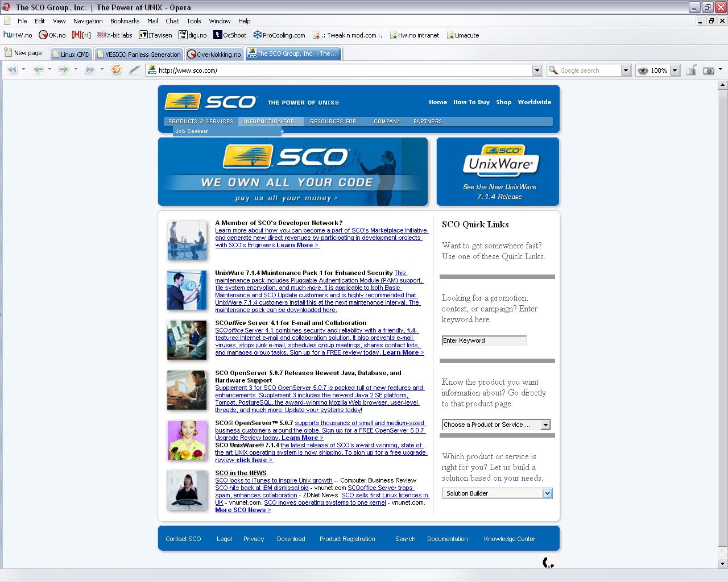Screen dimensions: 728x582
Task: Click the wand icon beside Reload
Action: tap(134, 70)
